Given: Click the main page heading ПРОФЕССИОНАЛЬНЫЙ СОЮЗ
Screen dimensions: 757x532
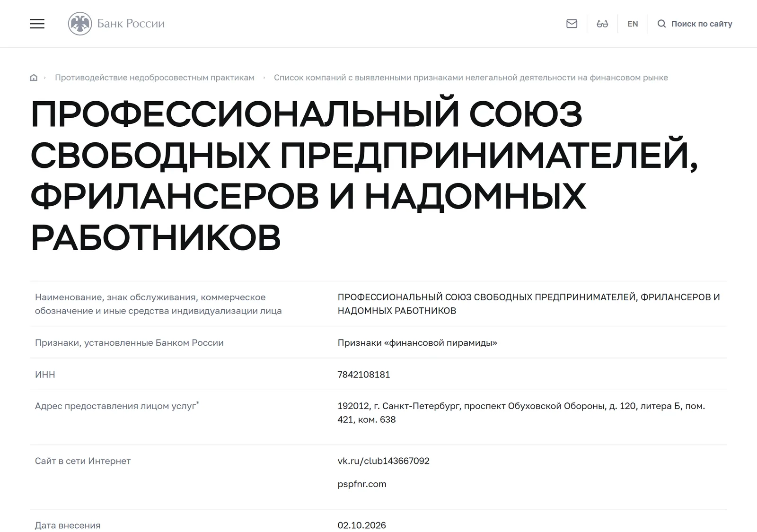Looking at the screenshot, I should click(x=364, y=175).
